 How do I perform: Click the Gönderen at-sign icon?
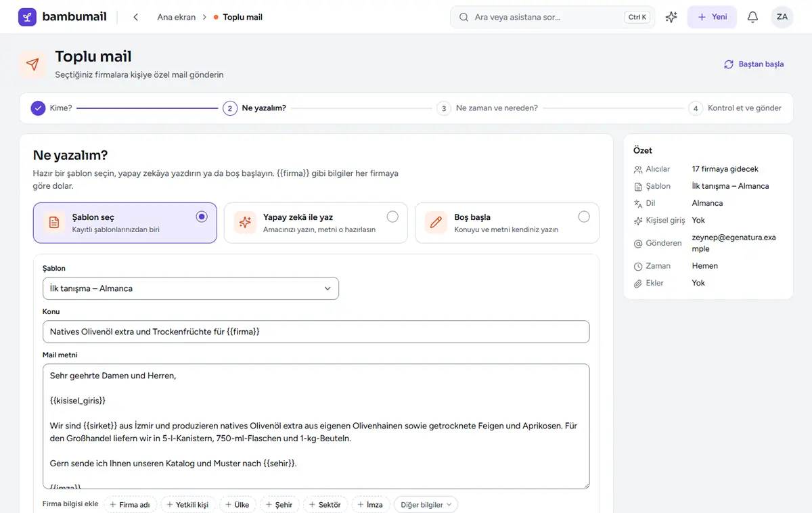[637, 243]
